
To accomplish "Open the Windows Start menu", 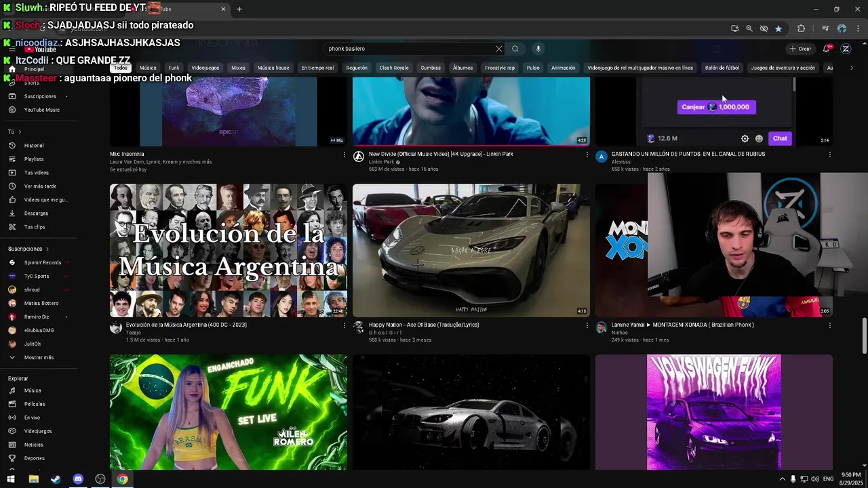I will coord(11,479).
